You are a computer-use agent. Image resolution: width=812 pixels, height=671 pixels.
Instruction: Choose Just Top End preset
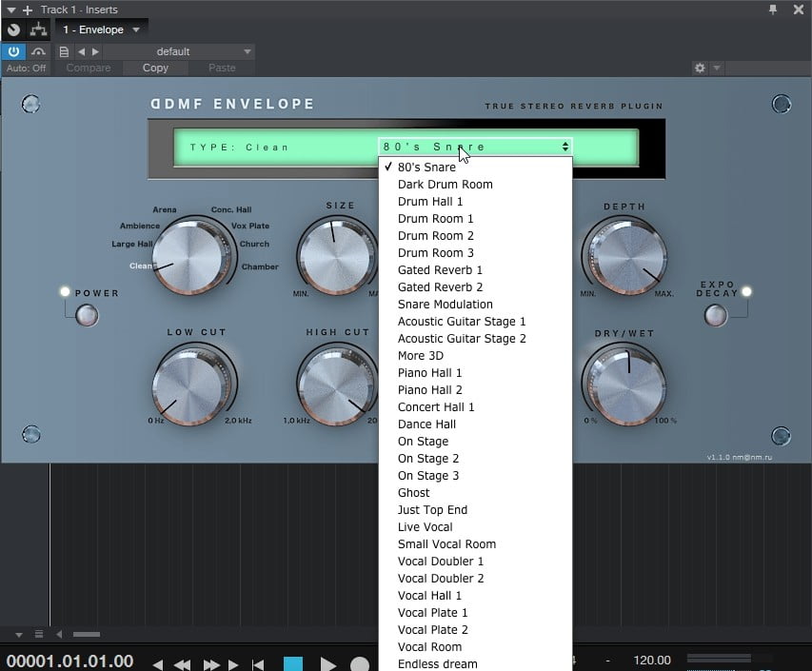coord(475,509)
